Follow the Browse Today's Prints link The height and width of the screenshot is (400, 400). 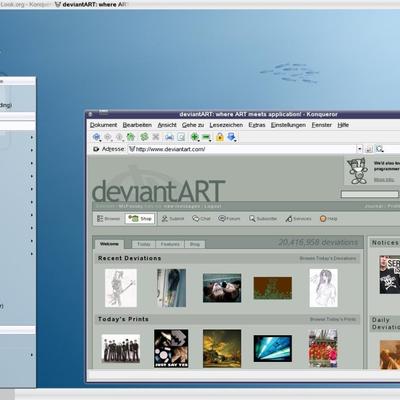pyautogui.click(x=333, y=319)
